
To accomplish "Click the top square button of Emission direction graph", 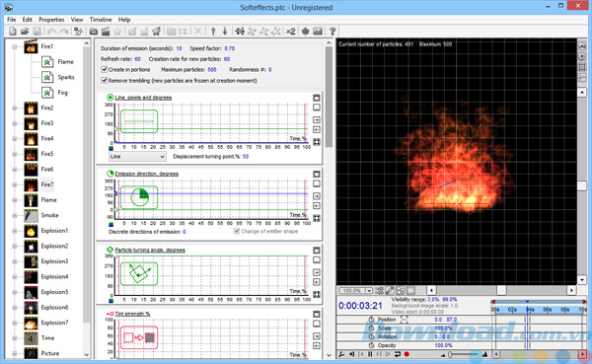I will (317, 174).
